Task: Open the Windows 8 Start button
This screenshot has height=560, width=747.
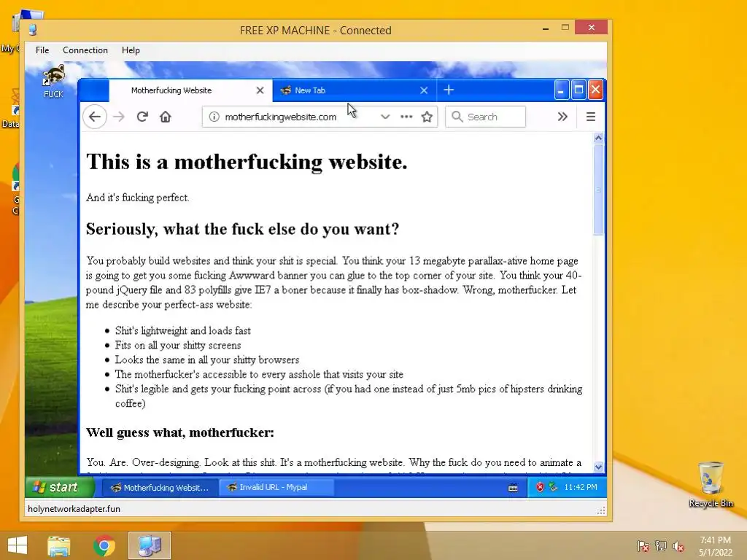Action: [x=18, y=545]
